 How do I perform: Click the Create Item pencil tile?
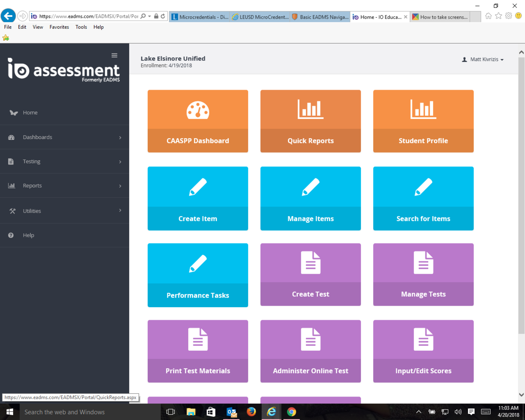pos(198,198)
